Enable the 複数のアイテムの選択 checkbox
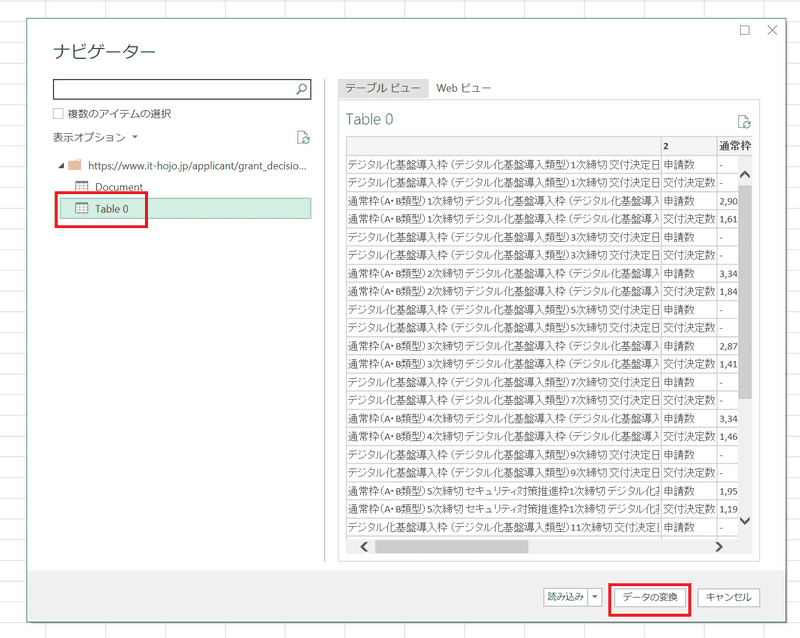This screenshot has height=638, width=800. pyautogui.click(x=59, y=114)
